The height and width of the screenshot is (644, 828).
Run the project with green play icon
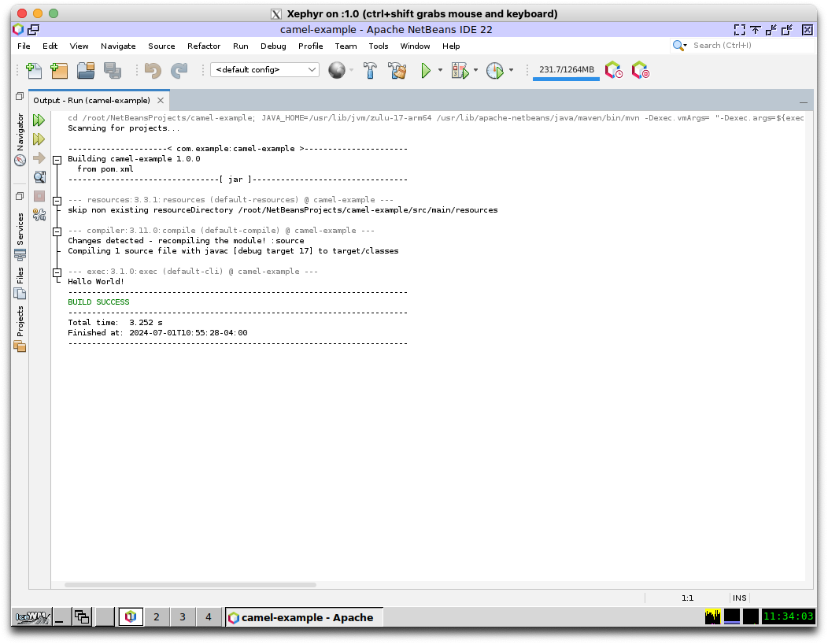pyautogui.click(x=426, y=70)
